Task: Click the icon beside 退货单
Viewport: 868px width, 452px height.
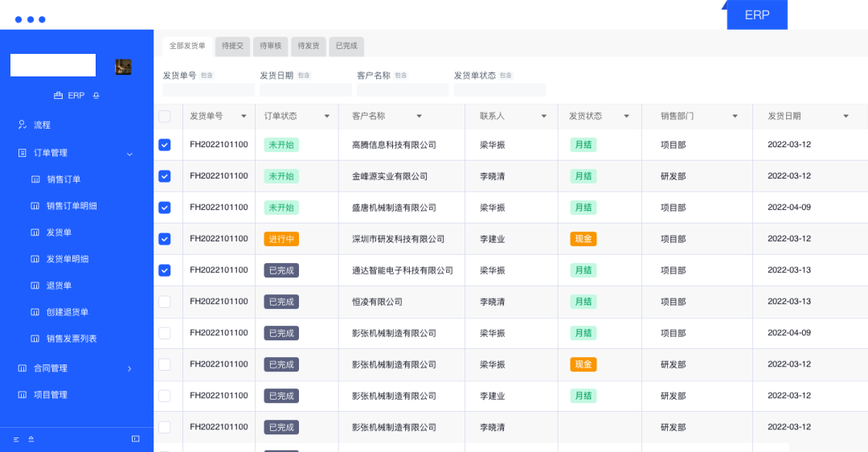Action: (35, 286)
